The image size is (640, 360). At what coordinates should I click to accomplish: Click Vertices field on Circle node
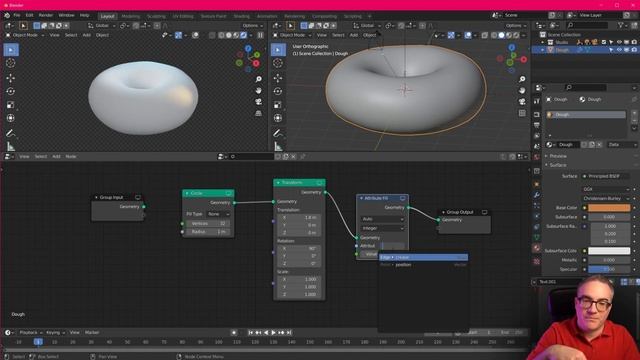[x=208, y=224]
